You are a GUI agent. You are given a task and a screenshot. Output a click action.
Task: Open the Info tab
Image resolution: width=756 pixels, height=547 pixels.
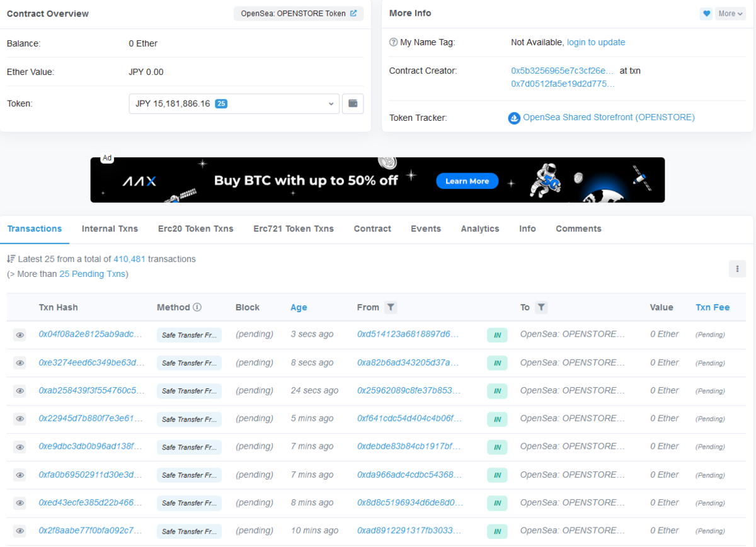pos(527,228)
